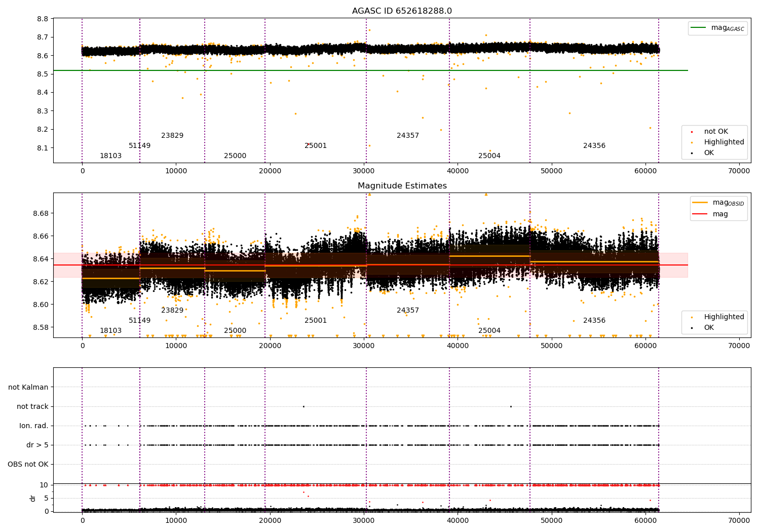Click obsid label 24357 in Magnitude Estimates plot

(x=408, y=311)
